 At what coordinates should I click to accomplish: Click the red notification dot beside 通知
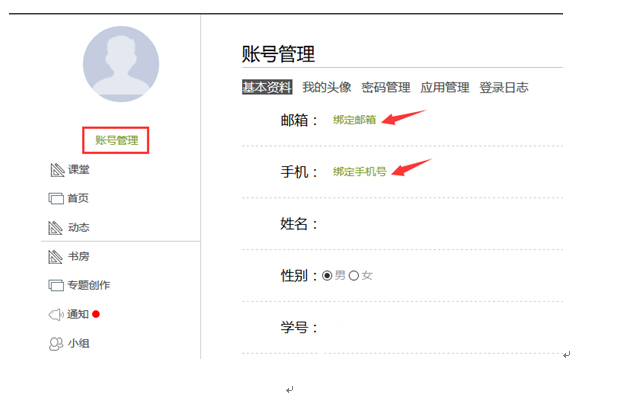[96, 314]
